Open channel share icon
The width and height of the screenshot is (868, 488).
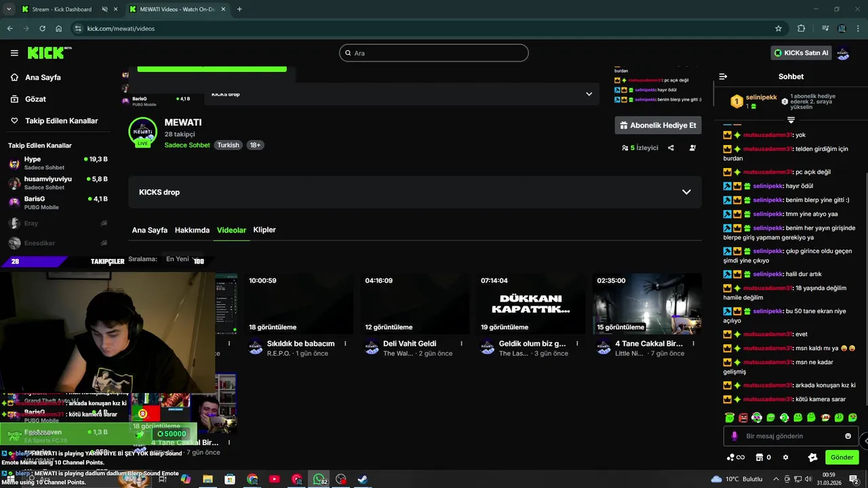pyautogui.click(x=671, y=148)
